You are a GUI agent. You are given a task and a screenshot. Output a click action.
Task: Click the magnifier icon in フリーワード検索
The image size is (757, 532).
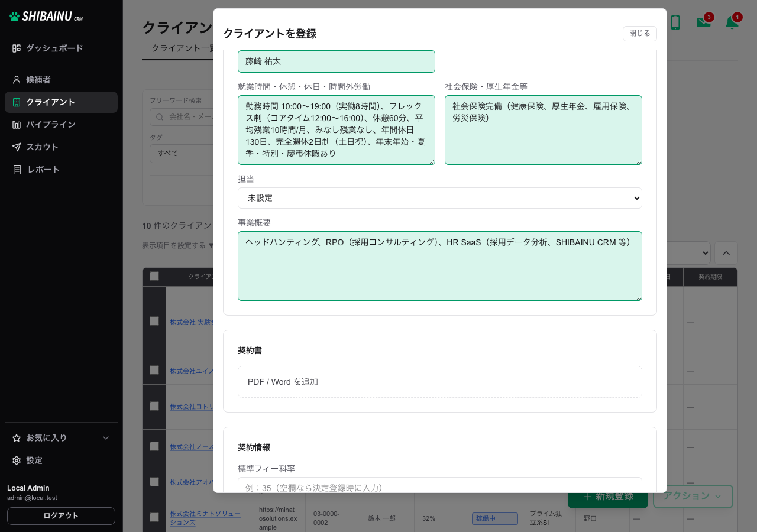pyautogui.click(x=159, y=117)
